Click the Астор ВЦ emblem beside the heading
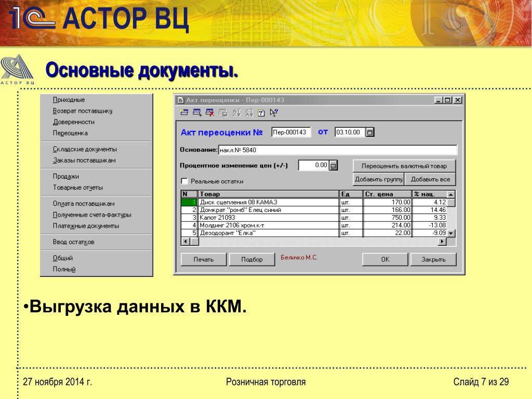This screenshot has height=399, width=532. pyautogui.click(x=17, y=69)
